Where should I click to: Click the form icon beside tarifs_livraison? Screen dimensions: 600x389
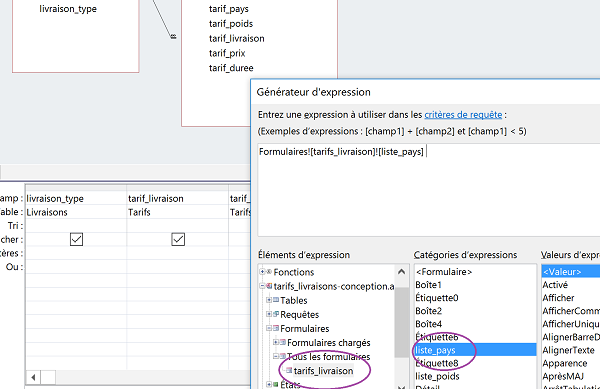click(289, 370)
